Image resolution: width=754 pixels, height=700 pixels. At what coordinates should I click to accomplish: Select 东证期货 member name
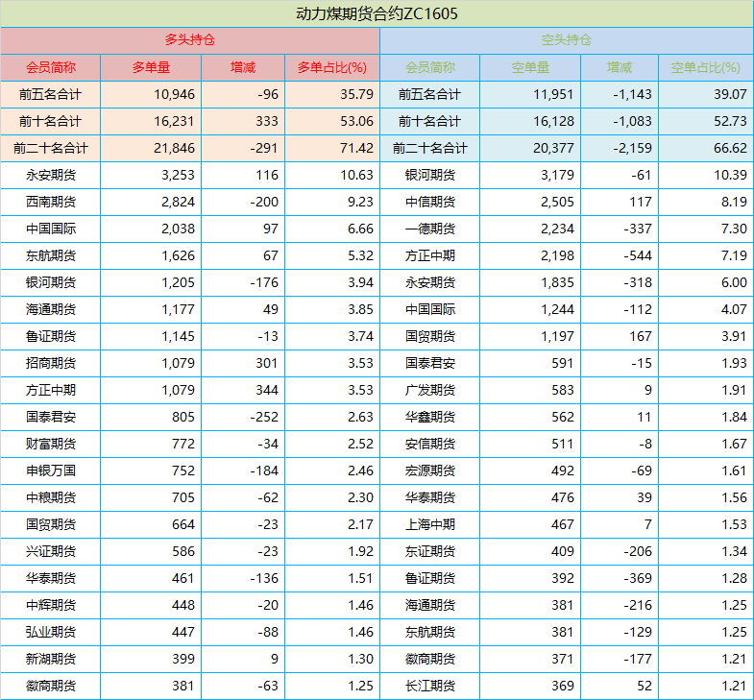point(430,551)
